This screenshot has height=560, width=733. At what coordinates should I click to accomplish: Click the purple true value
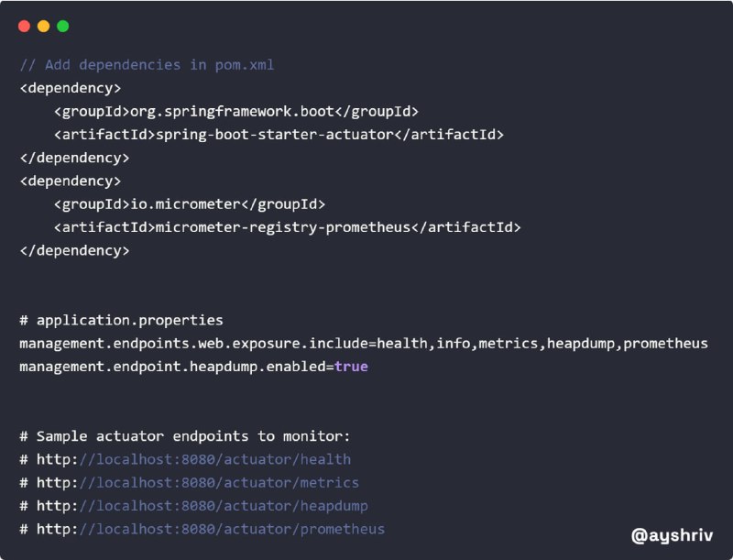[351, 367]
